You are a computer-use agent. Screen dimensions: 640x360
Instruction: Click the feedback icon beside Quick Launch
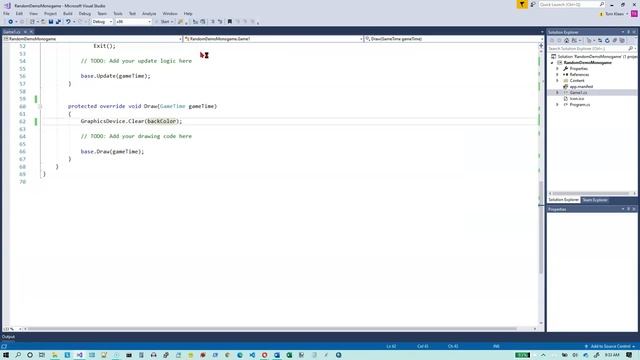[533, 4]
